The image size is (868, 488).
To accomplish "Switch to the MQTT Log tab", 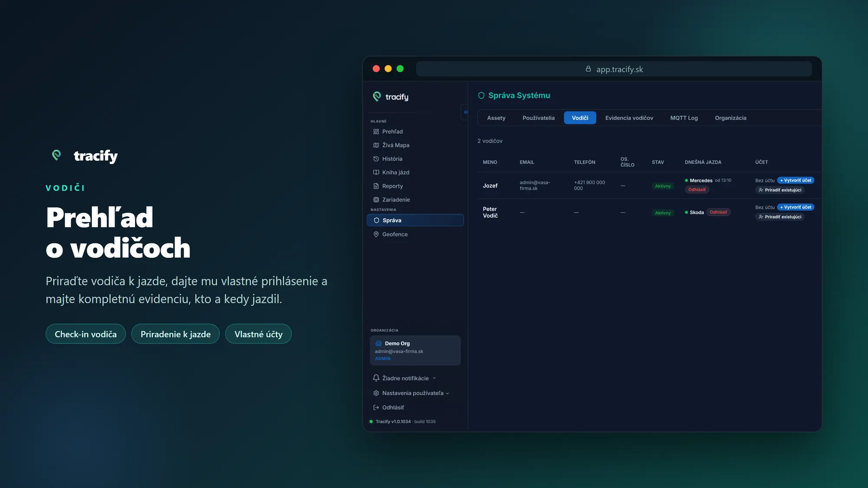I will [x=684, y=118].
